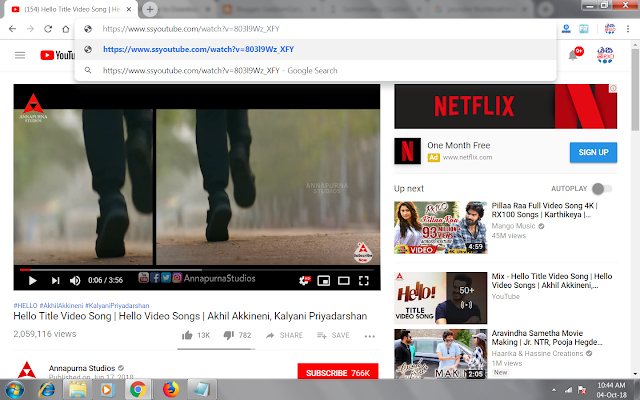
Task: Open the YouTube hamburger guide menu
Action: click(20, 55)
